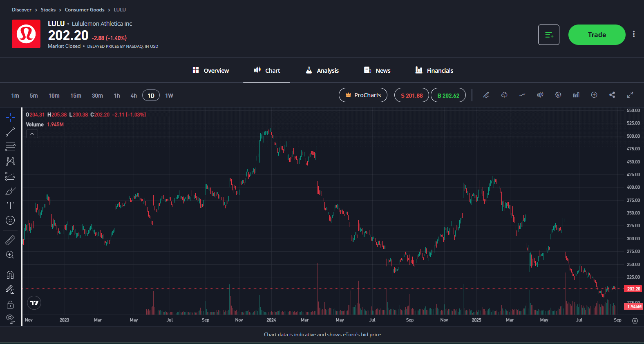
Task: Click the green Trade button
Action: (597, 35)
